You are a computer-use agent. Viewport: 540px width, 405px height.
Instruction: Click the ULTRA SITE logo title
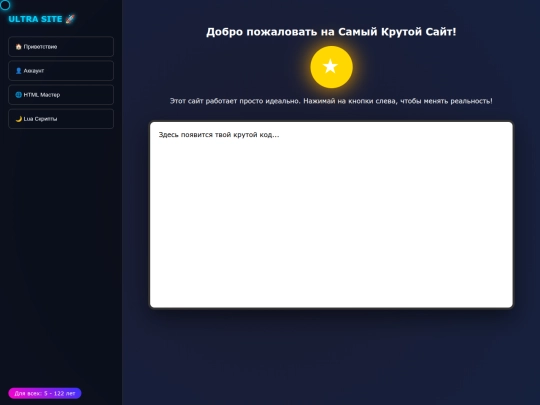[41, 19]
